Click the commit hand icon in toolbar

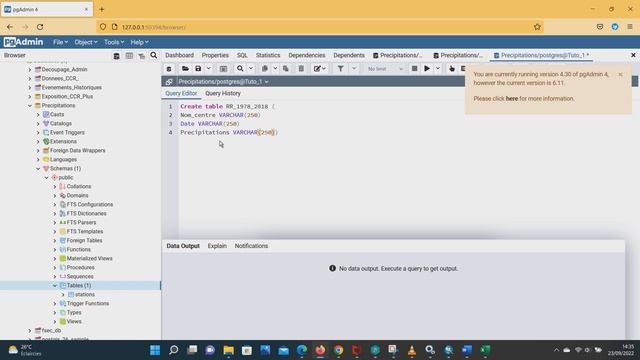(452, 69)
